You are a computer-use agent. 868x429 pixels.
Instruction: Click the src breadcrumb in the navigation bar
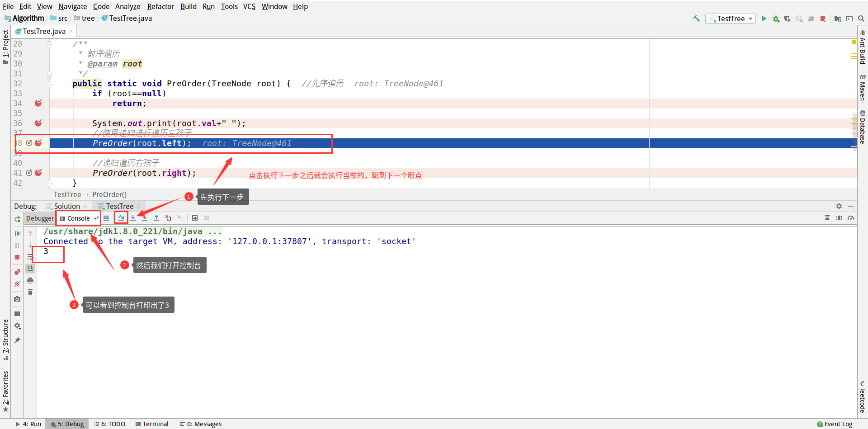59,18
